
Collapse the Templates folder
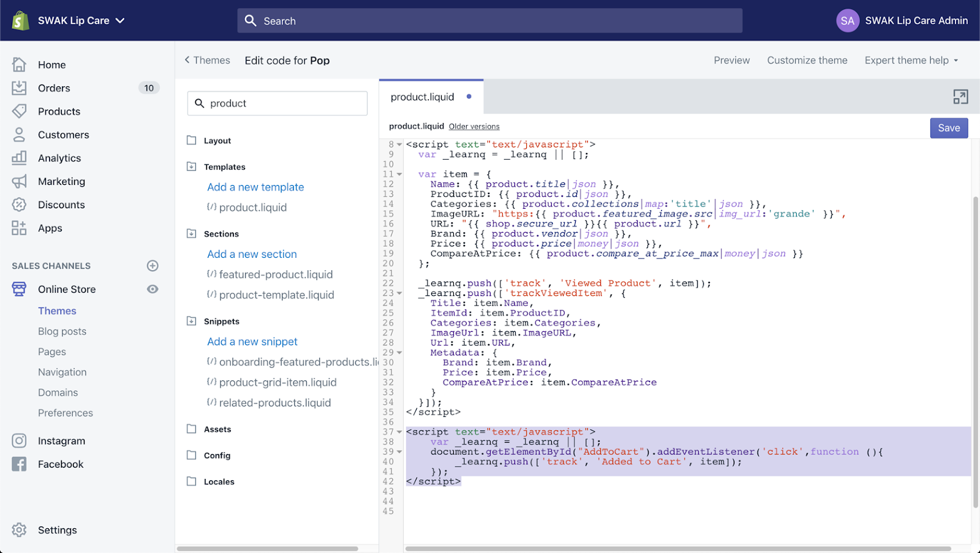pos(192,167)
